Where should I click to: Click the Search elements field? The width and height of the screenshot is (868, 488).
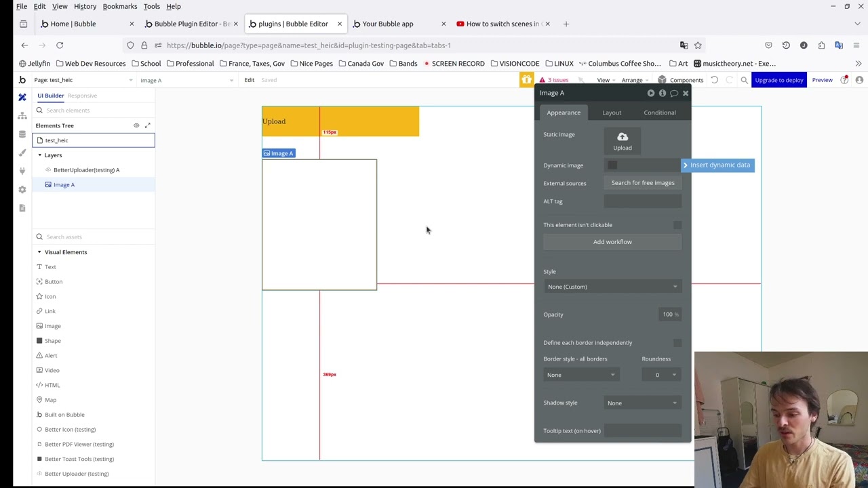(x=94, y=110)
